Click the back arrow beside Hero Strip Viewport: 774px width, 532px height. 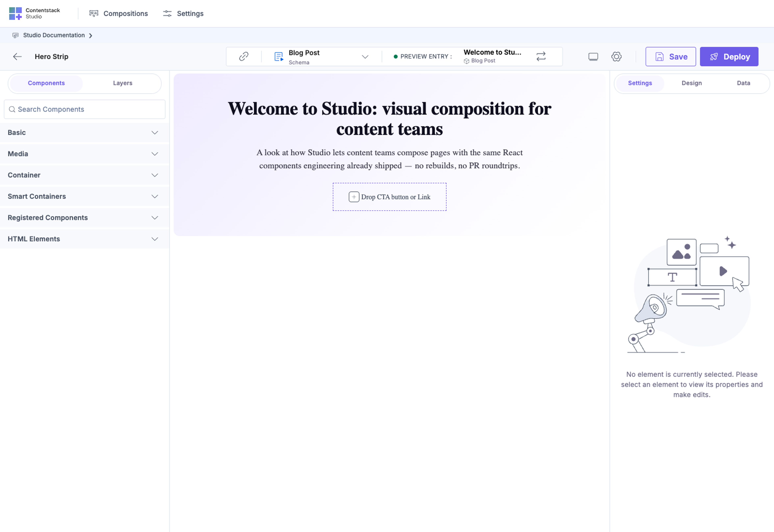[17, 57]
